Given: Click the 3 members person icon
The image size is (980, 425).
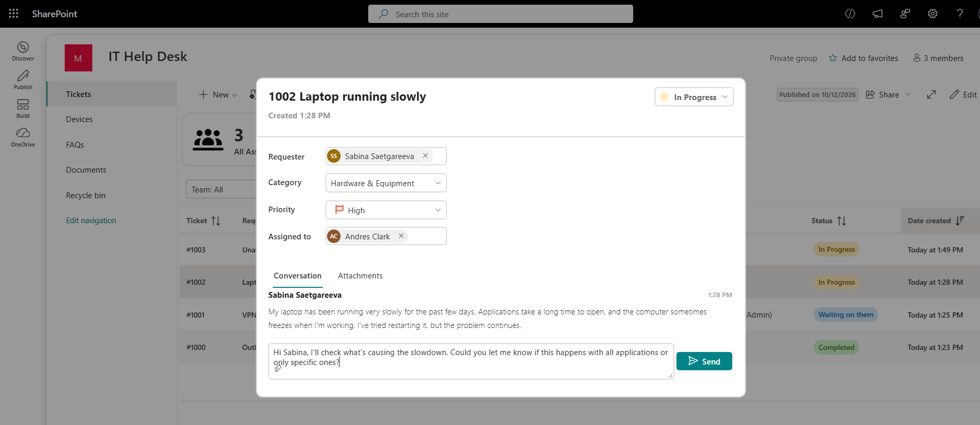Looking at the screenshot, I should pyautogui.click(x=916, y=58).
